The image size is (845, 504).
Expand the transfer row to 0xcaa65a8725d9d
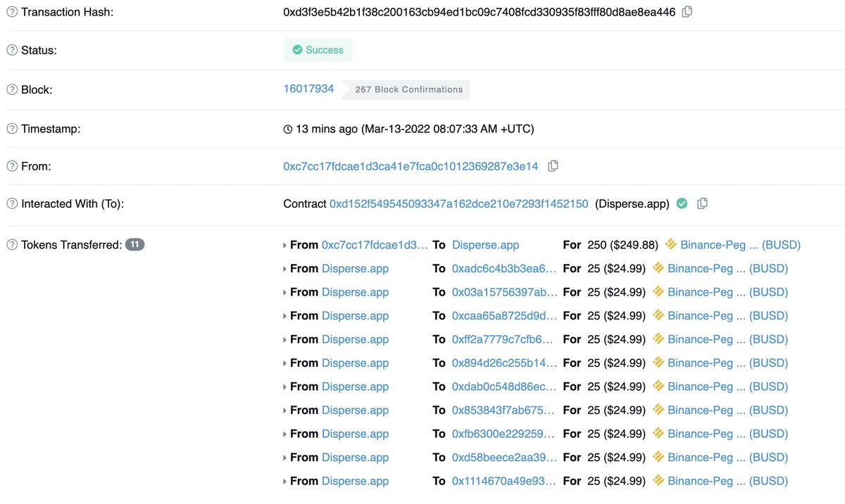284,316
